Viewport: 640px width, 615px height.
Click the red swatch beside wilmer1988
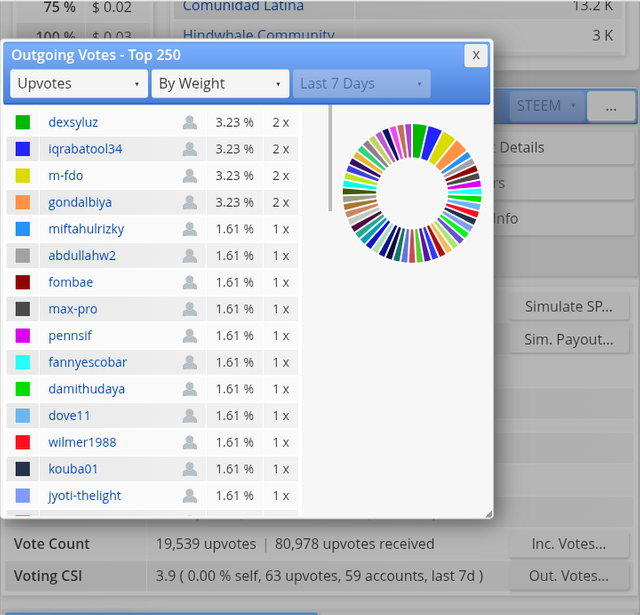[x=23, y=442]
